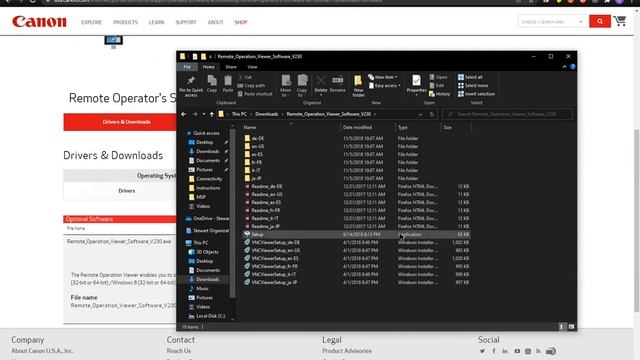Click the Product Advisories footer link
640x360 pixels.
click(347, 351)
